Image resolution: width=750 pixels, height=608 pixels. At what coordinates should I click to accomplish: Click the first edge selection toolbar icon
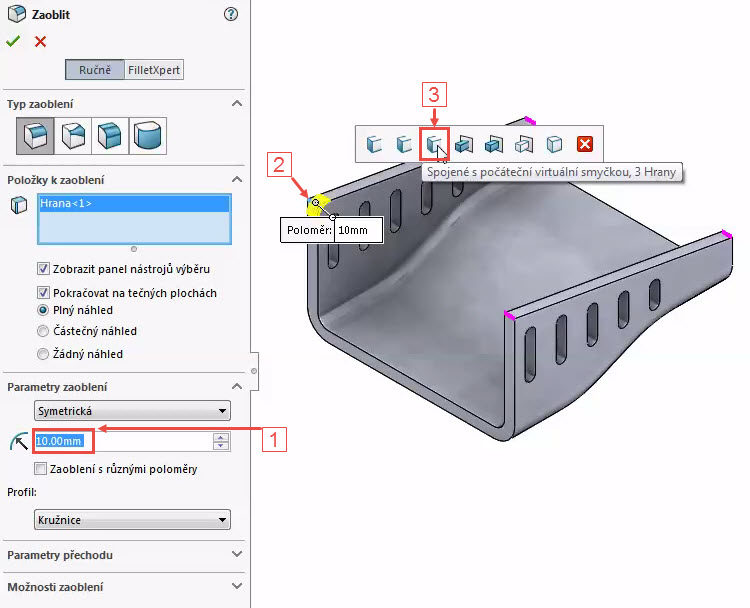click(374, 144)
